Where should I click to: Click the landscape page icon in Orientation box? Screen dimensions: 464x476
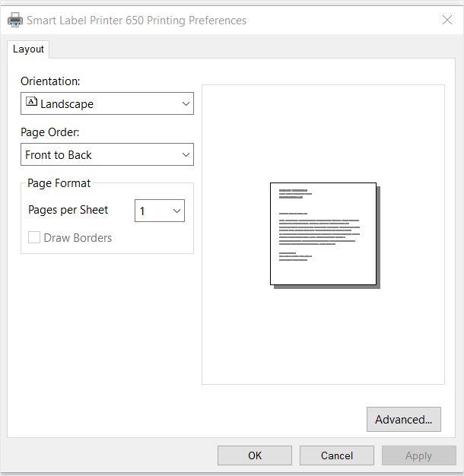coord(32,101)
